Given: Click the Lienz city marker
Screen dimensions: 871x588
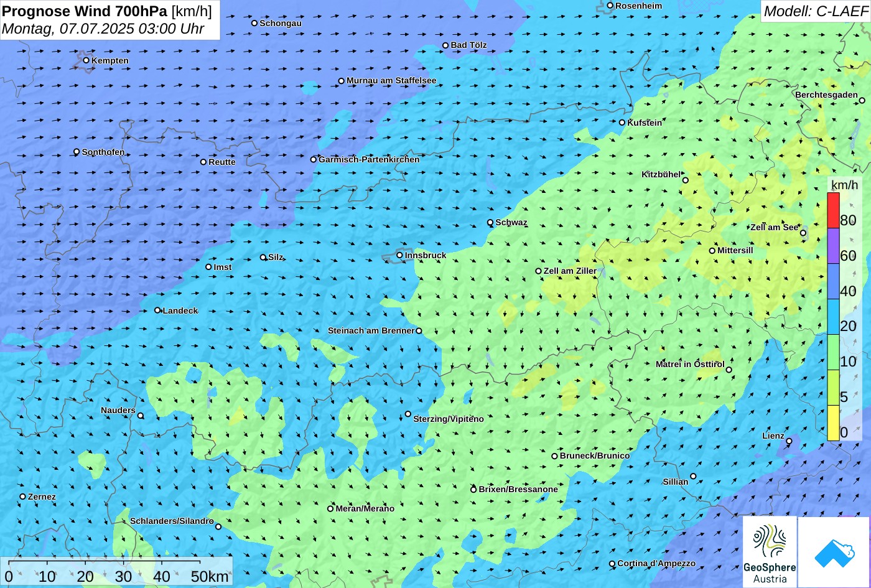Looking at the screenshot, I should [789, 441].
